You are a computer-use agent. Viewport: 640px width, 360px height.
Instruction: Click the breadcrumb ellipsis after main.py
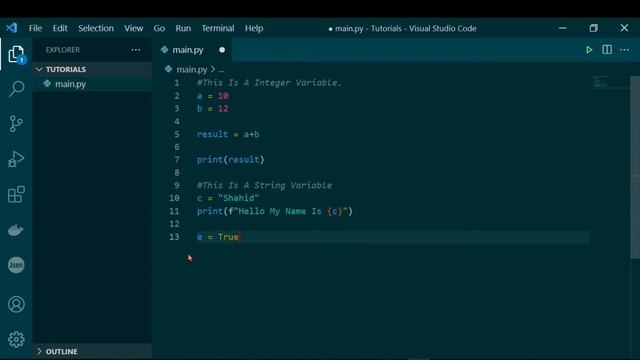coord(221,70)
